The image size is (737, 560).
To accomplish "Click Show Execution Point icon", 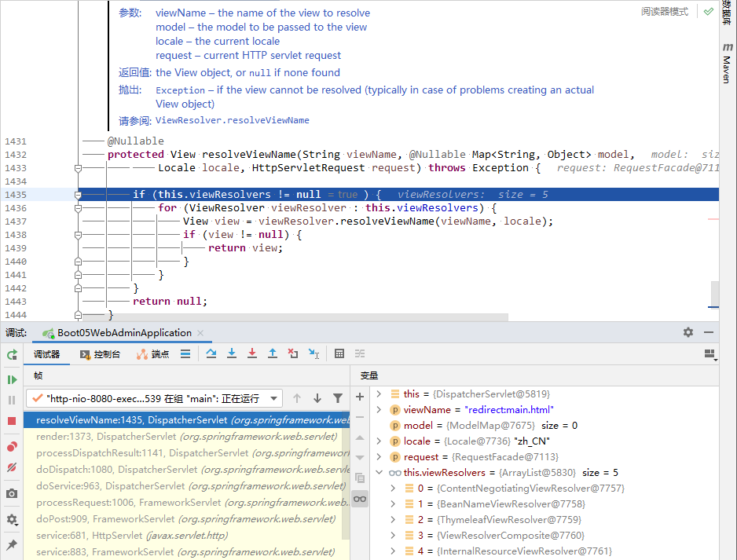I will pos(185,353).
